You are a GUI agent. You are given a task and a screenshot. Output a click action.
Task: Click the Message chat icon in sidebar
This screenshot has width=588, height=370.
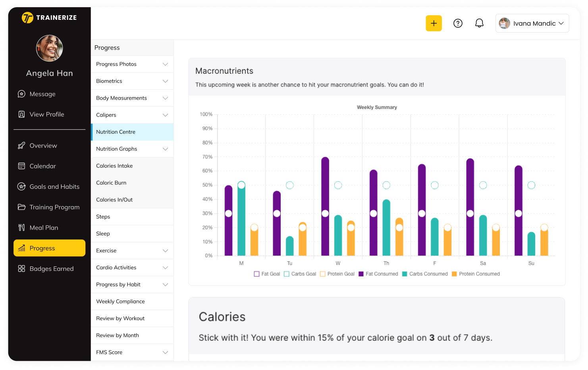tap(21, 94)
